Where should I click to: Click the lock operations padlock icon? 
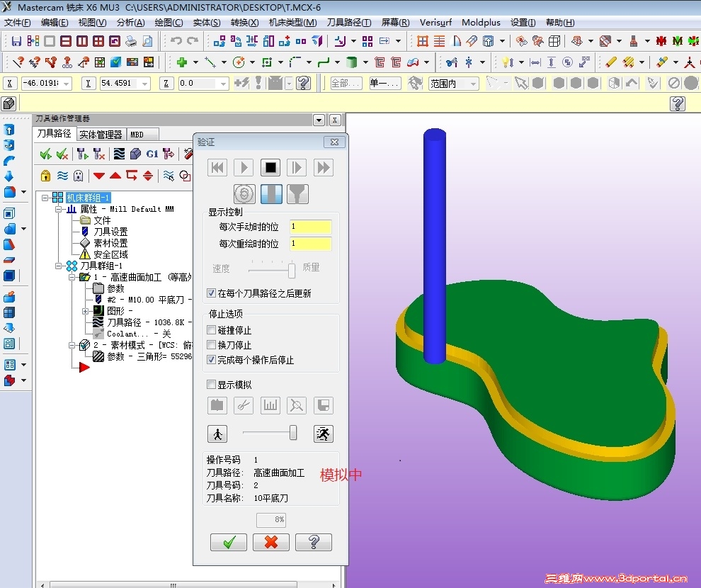(x=45, y=176)
